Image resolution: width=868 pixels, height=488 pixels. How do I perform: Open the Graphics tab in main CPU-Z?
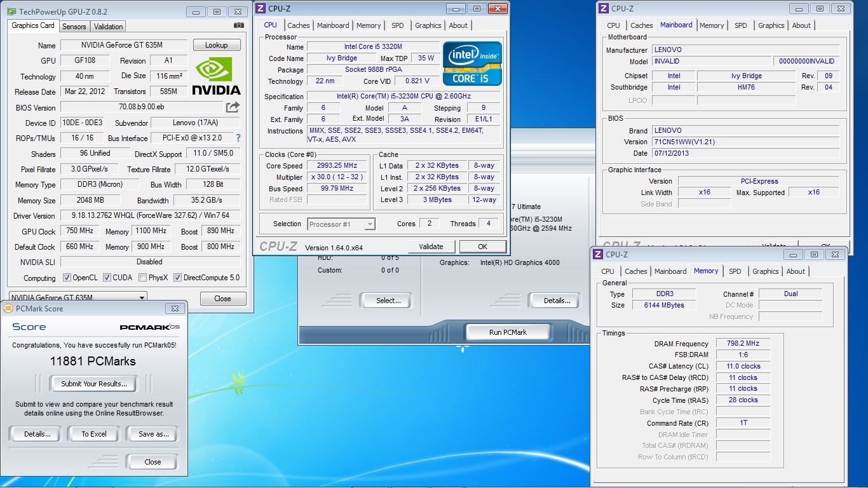click(428, 25)
